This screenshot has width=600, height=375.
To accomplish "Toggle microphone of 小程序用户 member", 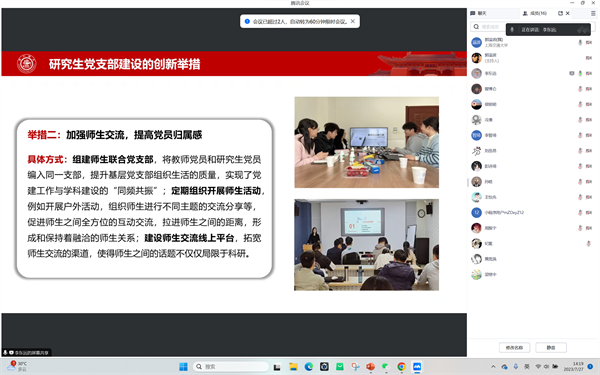I will click(580, 212).
